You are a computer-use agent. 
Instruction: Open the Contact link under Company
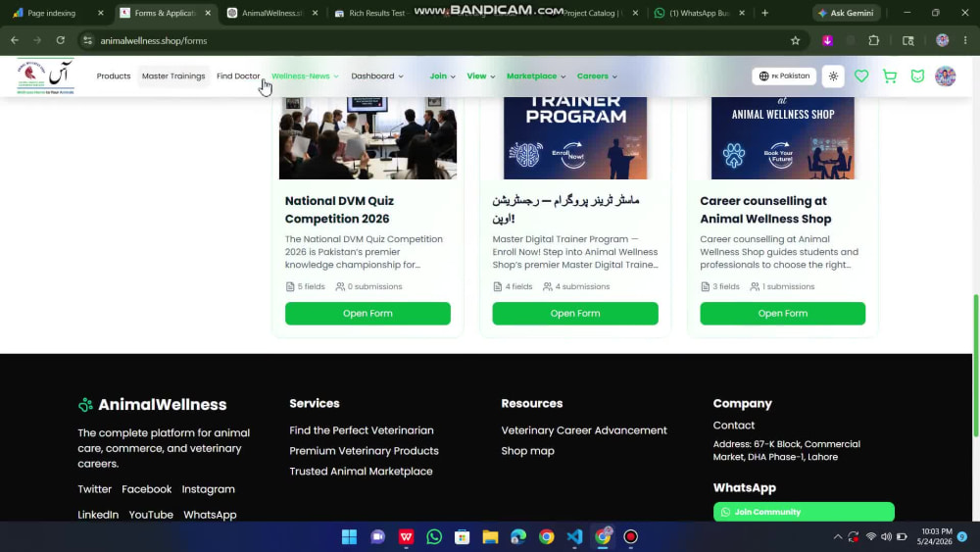(734, 426)
